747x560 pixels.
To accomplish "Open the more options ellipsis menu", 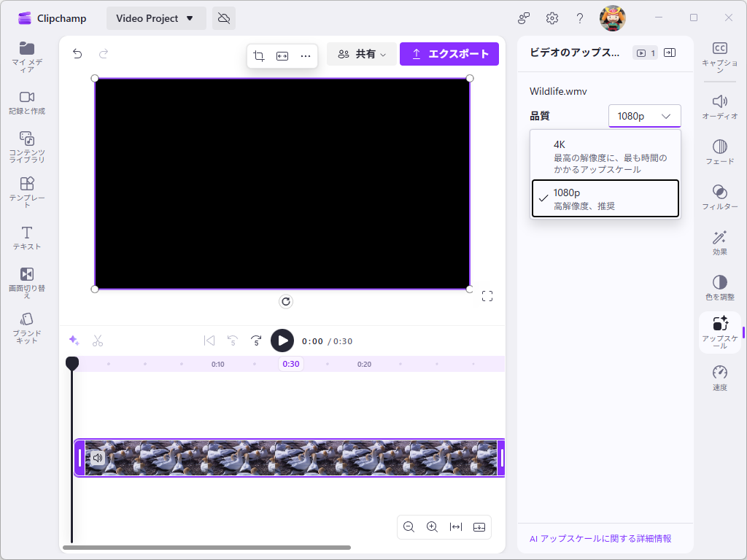I will [x=306, y=56].
